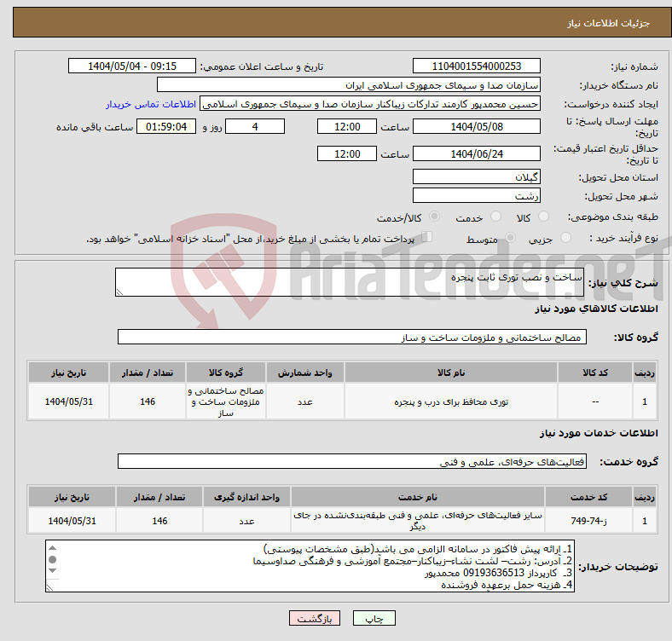Open اطلاعات تماس خریدار contact link
The image size is (672, 641).
coord(151,104)
